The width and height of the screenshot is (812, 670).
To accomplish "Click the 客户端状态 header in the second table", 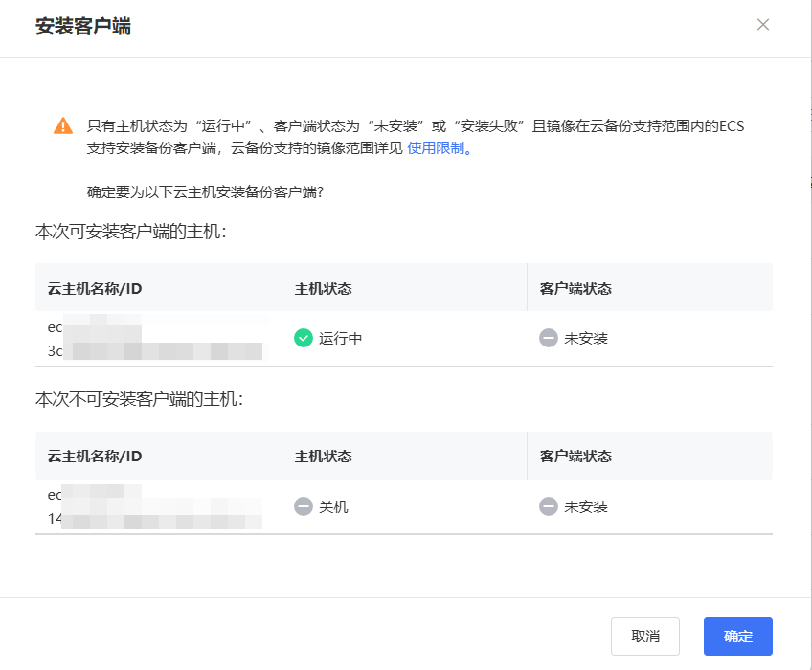I will coord(568,456).
